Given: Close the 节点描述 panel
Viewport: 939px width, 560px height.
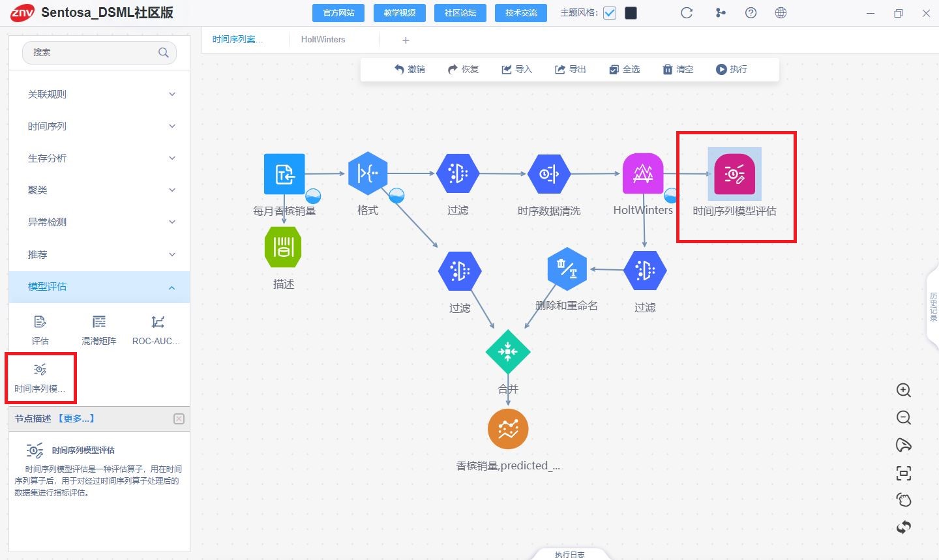Looking at the screenshot, I should pos(179,419).
